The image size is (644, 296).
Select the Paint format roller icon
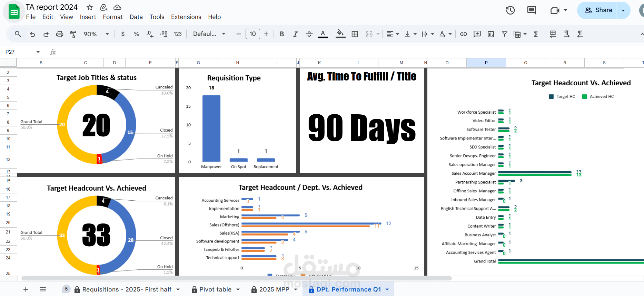(x=73, y=34)
